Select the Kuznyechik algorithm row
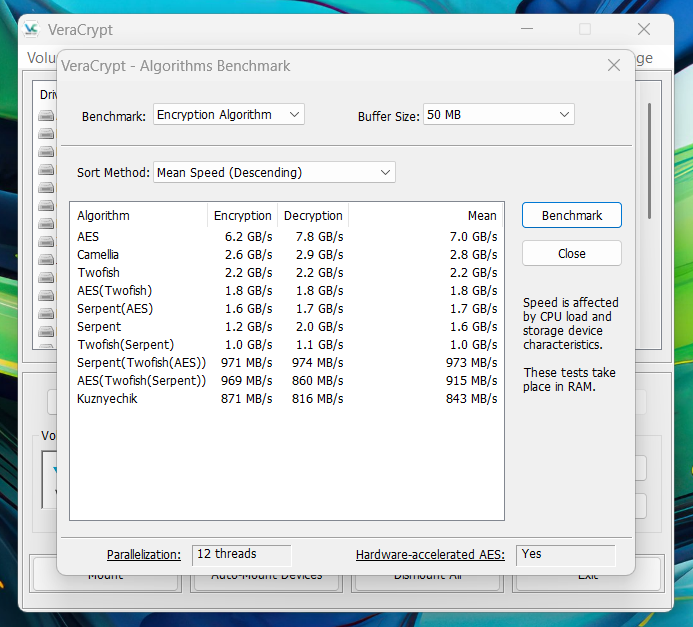 pos(287,399)
